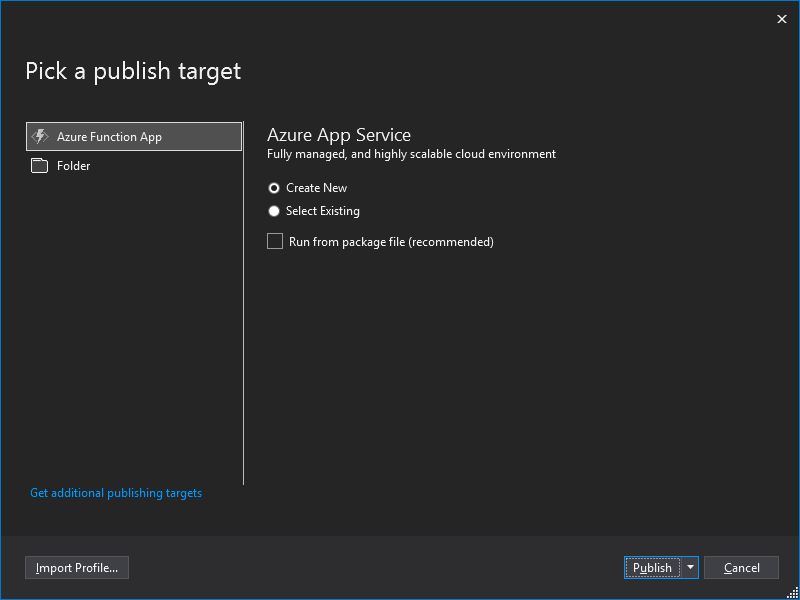Click the dropdown arrow icon beside Publish
Screen dimensions: 800x600
click(690, 567)
